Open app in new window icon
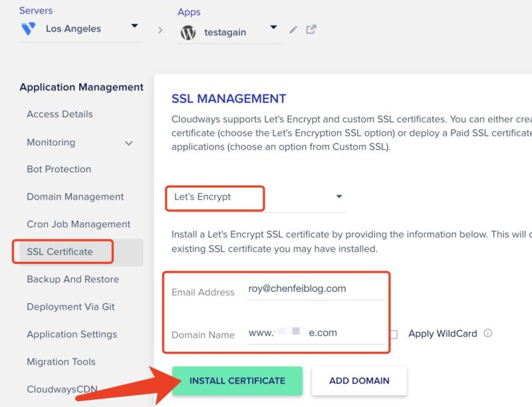Viewport: 532px width, 407px height. point(311,29)
